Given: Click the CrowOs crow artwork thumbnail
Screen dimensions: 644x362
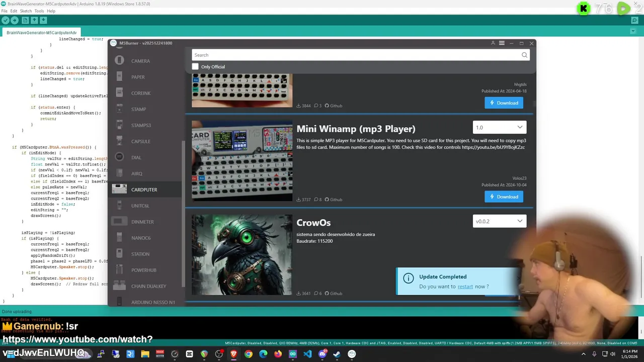Looking at the screenshot, I should tap(242, 255).
